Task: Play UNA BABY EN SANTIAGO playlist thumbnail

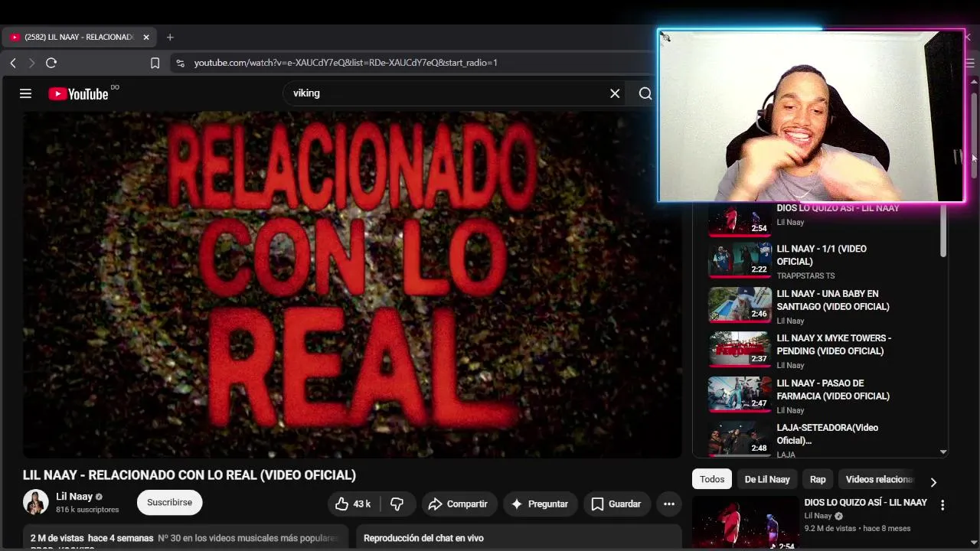Action: (740, 305)
